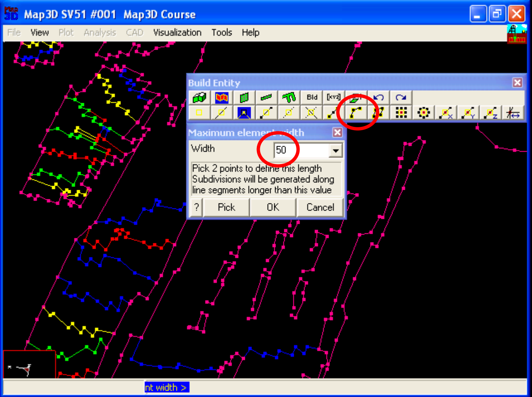This screenshot has width=532, height=397.
Task: Click the red-and-blue map surface icon
Action: 222,97
